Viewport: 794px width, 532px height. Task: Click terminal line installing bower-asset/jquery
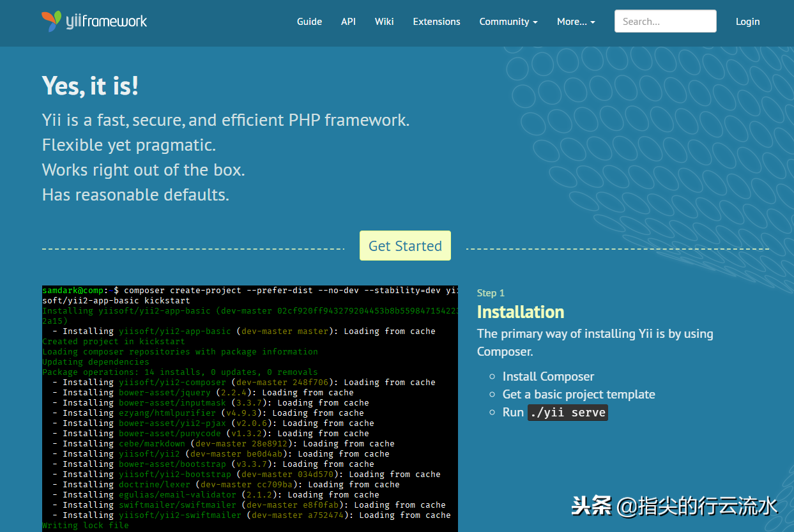[x=203, y=392]
